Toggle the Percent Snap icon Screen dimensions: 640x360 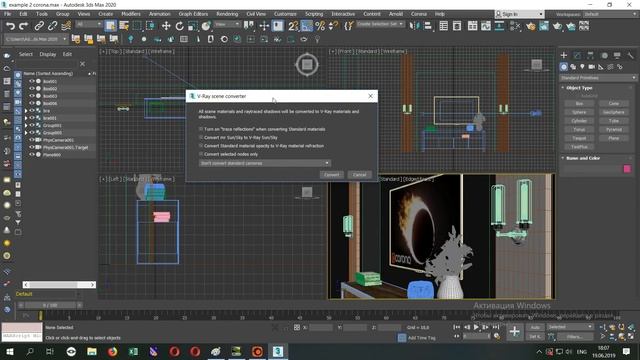[320, 26]
